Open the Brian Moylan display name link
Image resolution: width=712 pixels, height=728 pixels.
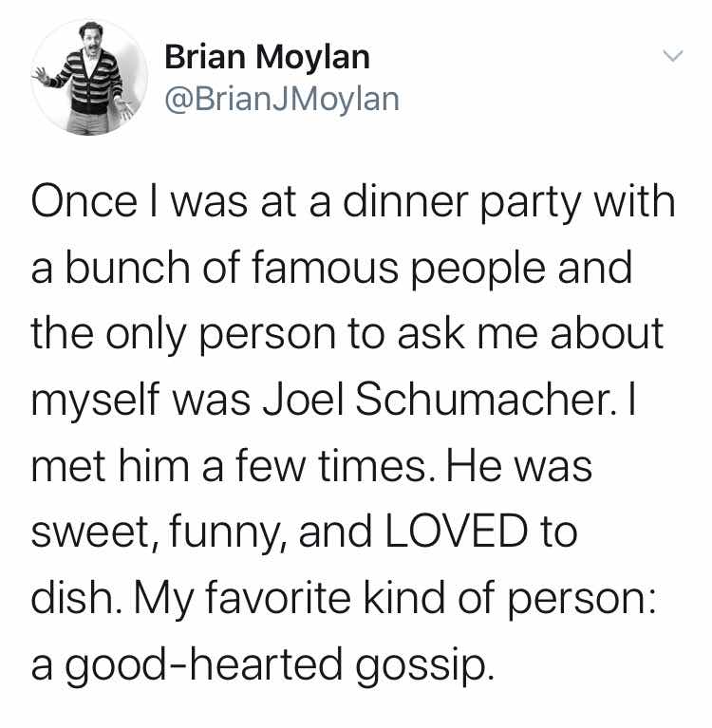(x=267, y=57)
